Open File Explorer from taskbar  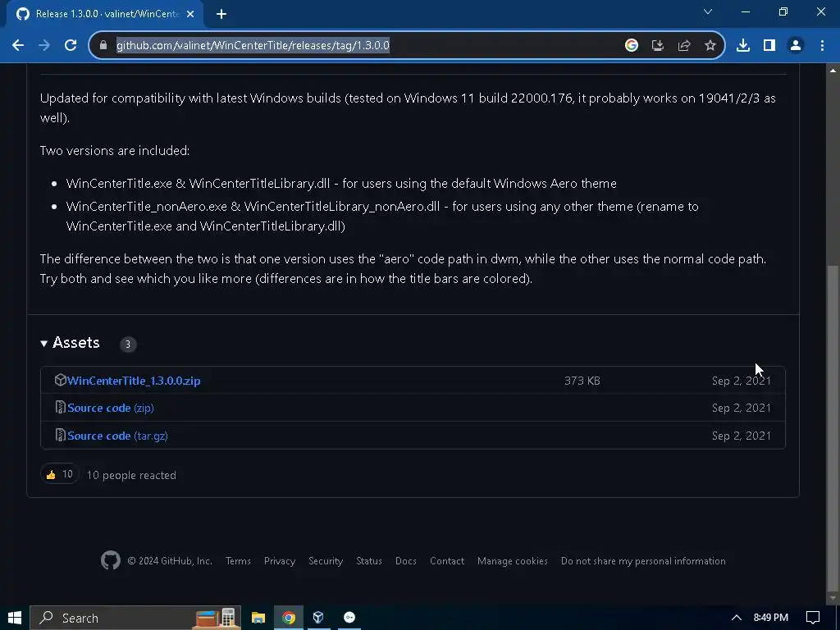tap(258, 618)
